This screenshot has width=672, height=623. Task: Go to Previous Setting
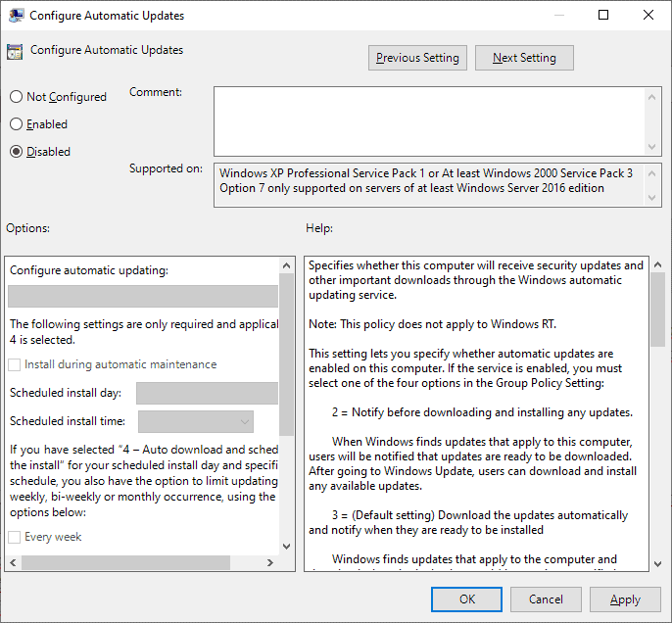click(417, 58)
